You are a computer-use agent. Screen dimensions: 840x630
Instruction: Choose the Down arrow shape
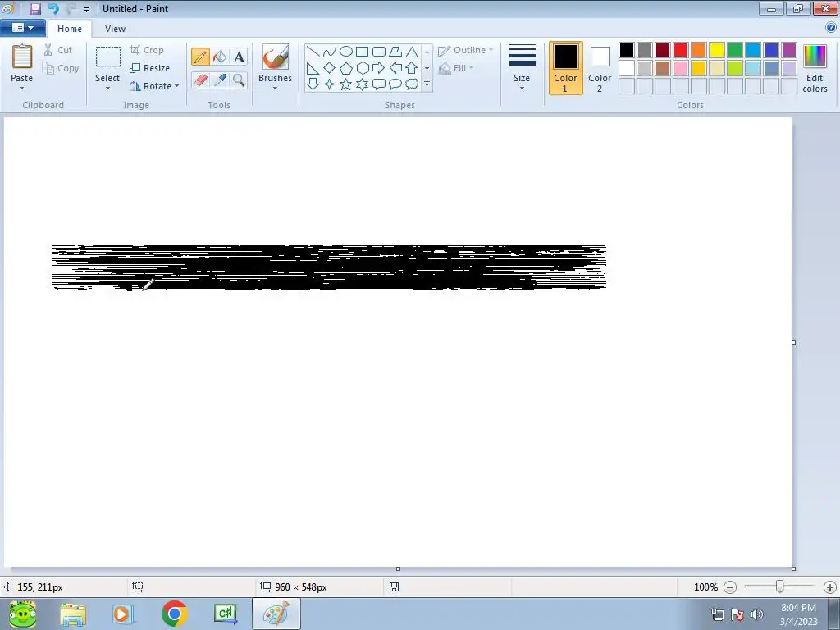[x=313, y=84]
